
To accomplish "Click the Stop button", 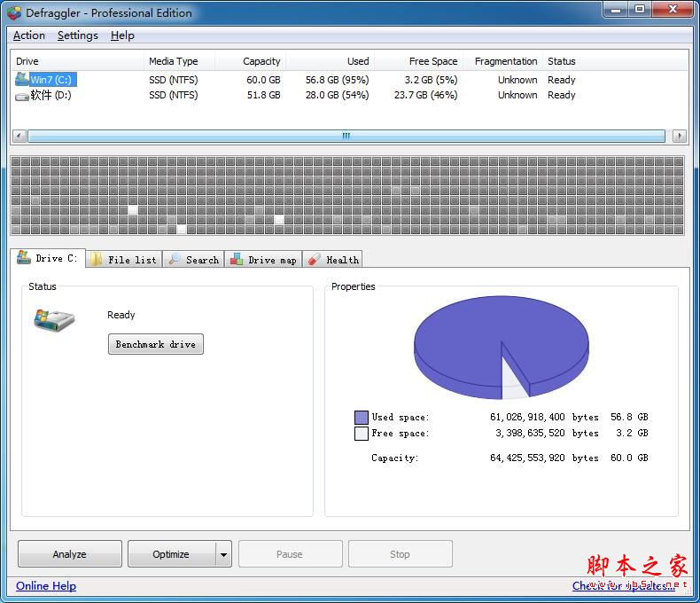I will pos(400,554).
